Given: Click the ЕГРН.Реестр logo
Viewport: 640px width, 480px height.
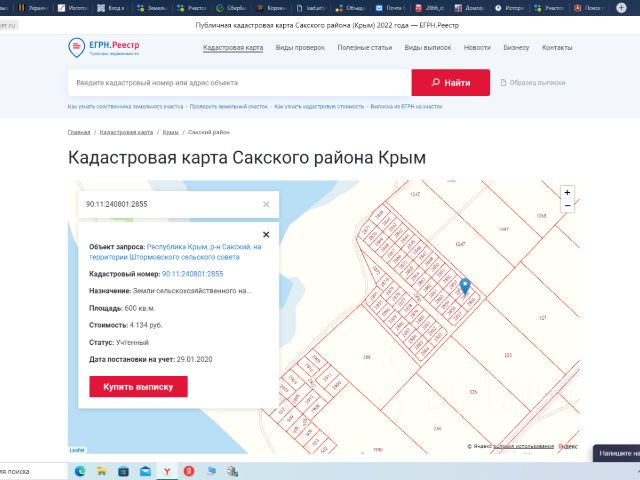Looking at the screenshot, I should [104, 47].
